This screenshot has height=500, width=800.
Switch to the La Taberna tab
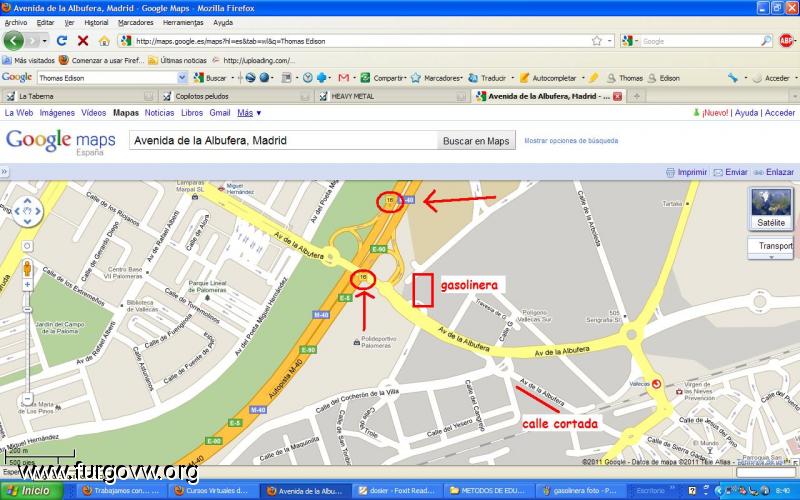click(x=79, y=96)
